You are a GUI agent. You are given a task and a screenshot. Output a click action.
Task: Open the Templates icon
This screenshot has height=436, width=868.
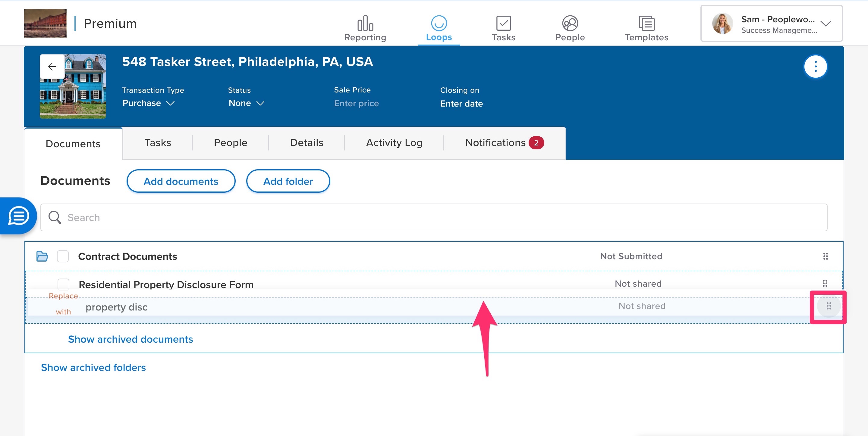[x=646, y=23]
